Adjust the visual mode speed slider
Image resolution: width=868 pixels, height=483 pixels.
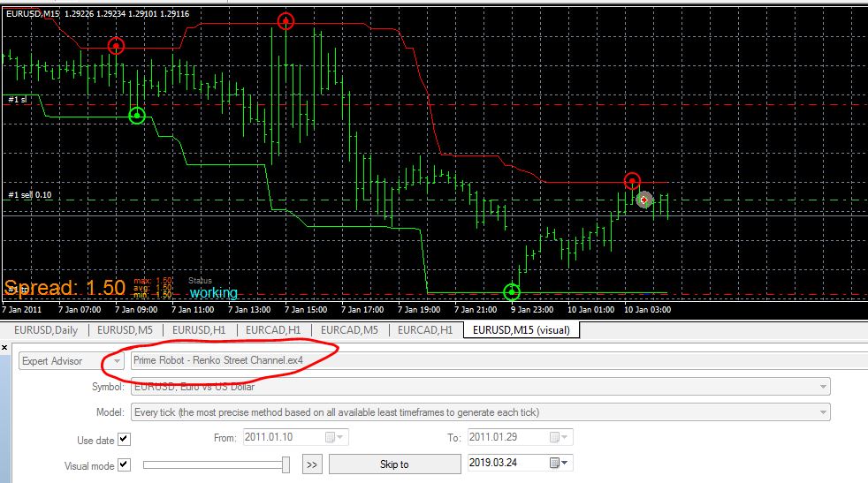[x=286, y=464]
